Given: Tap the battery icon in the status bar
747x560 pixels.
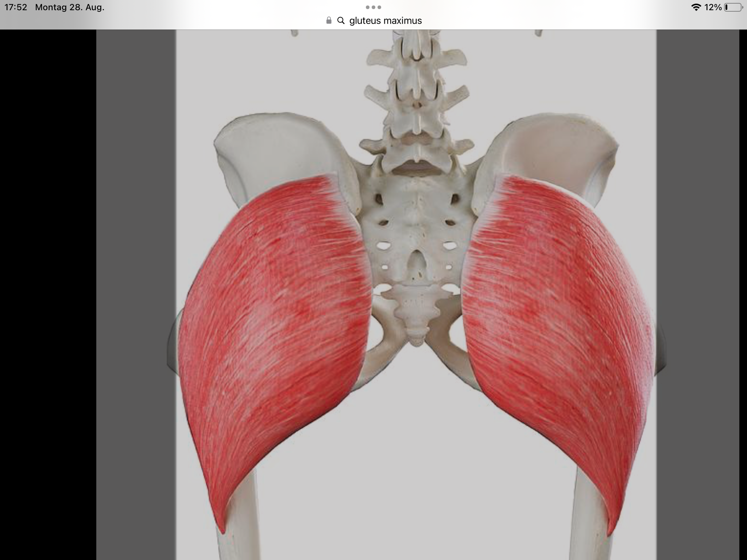Looking at the screenshot, I should (733, 7).
